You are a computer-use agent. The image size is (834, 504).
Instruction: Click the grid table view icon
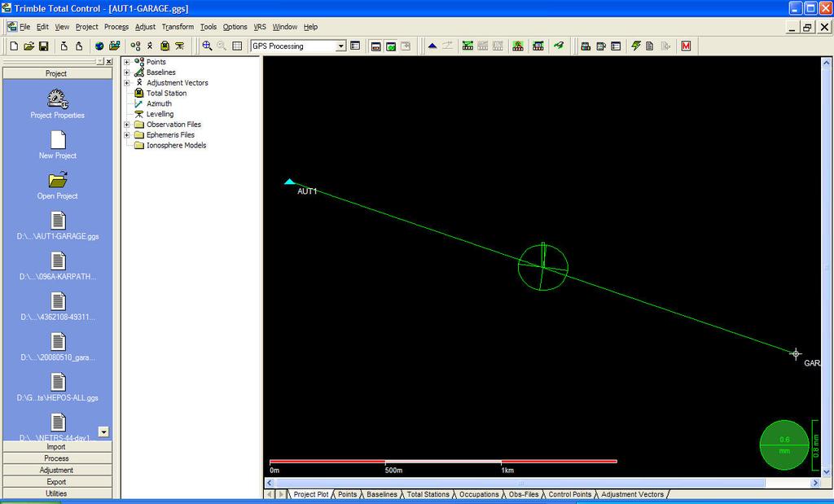click(x=237, y=46)
